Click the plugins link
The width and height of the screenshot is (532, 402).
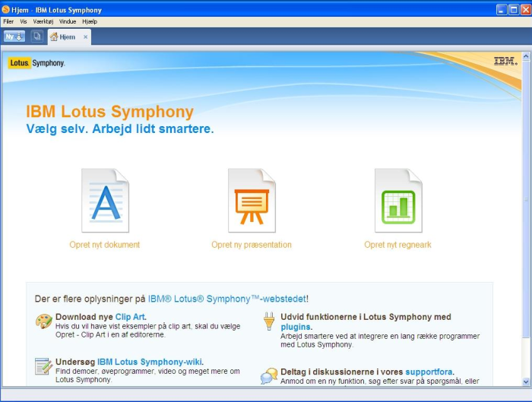(296, 327)
